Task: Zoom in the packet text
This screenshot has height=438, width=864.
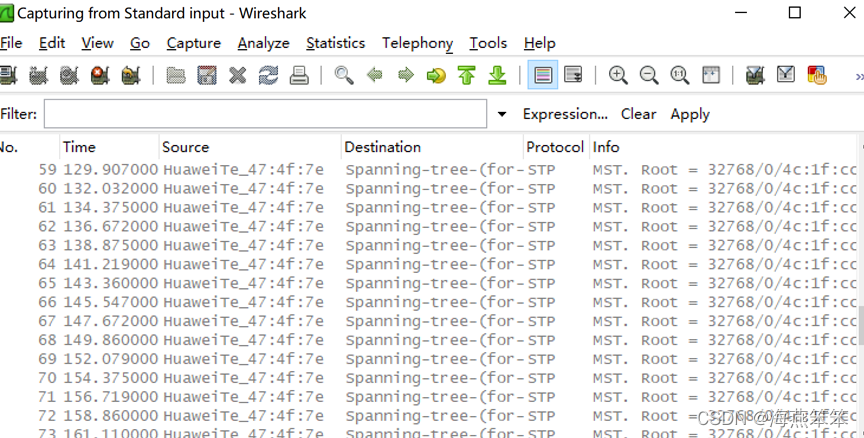Action: click(x=618, y=75)
